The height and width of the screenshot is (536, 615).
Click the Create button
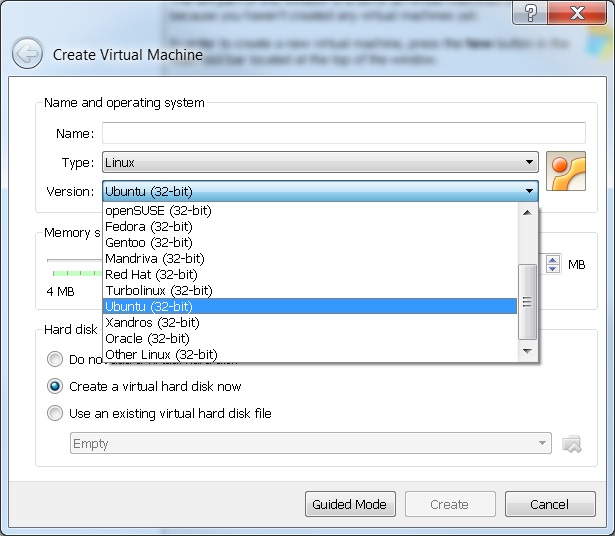[x=450, y=504]
